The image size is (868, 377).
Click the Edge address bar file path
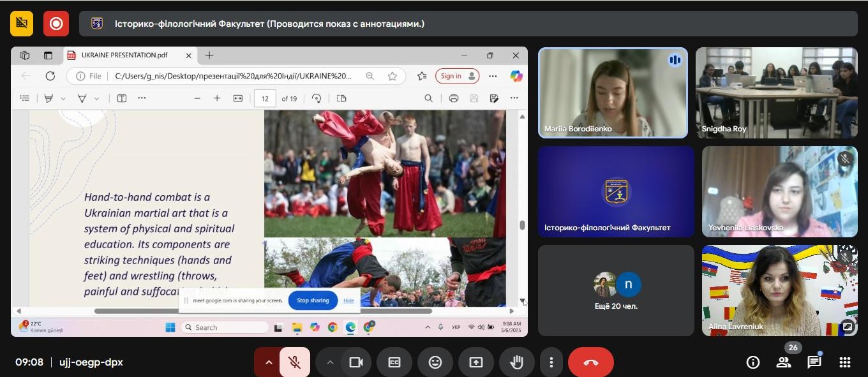[233, 76]
